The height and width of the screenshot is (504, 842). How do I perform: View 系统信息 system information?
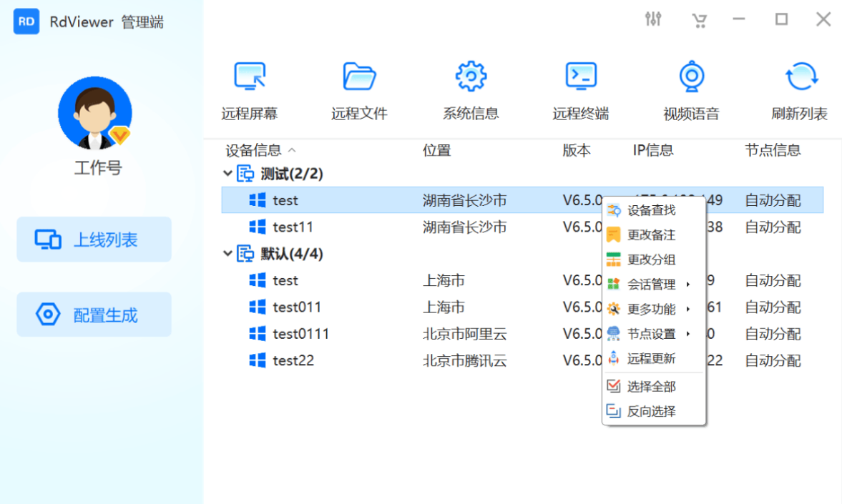coord(470,87)
